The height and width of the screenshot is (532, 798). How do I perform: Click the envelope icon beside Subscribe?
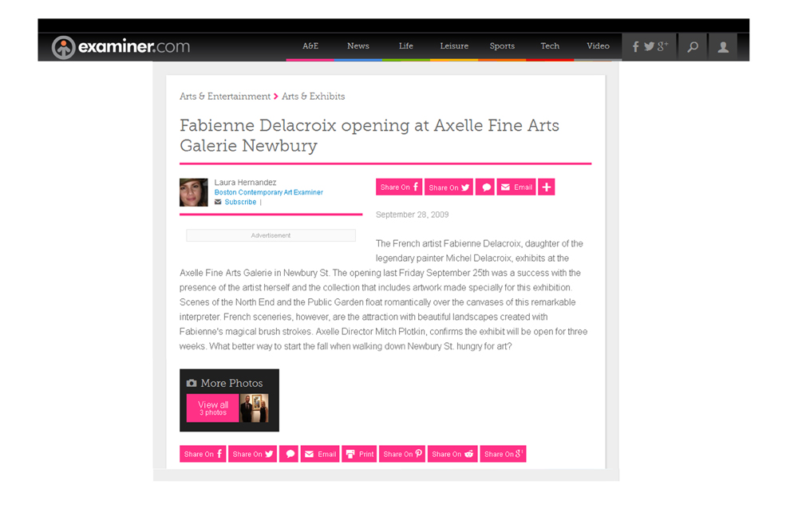(x=218, y=202)
